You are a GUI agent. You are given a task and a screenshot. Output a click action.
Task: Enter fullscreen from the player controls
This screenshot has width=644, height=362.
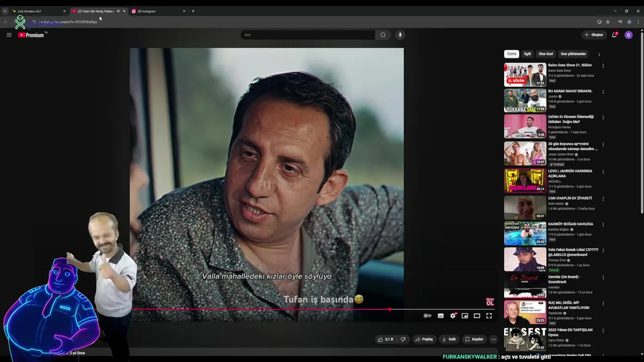(x=489, y=316)
